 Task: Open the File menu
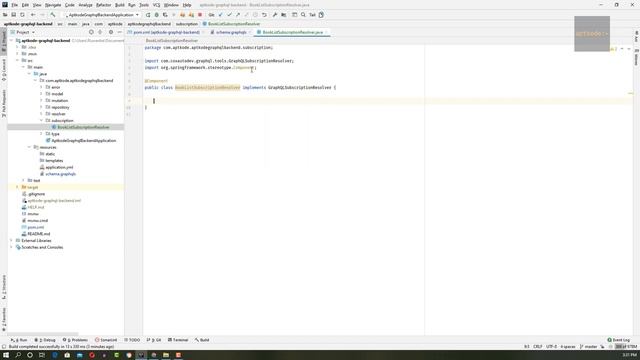(x=14, y=5)
